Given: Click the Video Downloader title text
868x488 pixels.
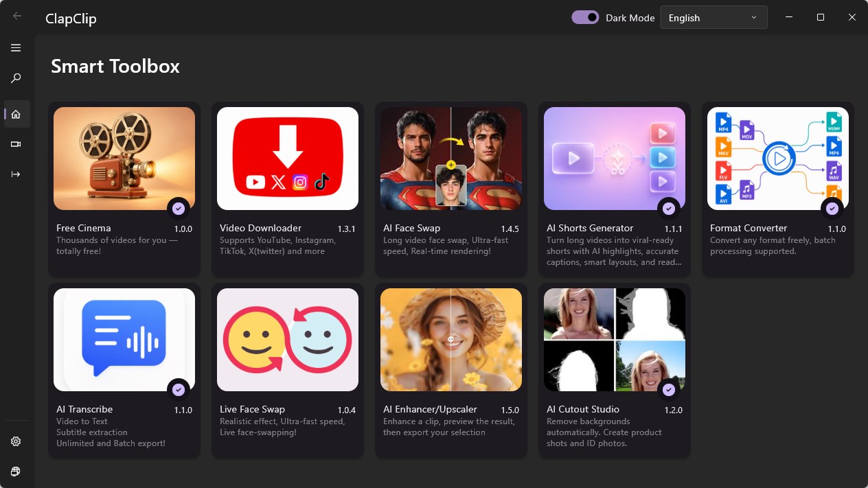Looking at the screenshot, I should pyautogui.click(x=260, y=228).
